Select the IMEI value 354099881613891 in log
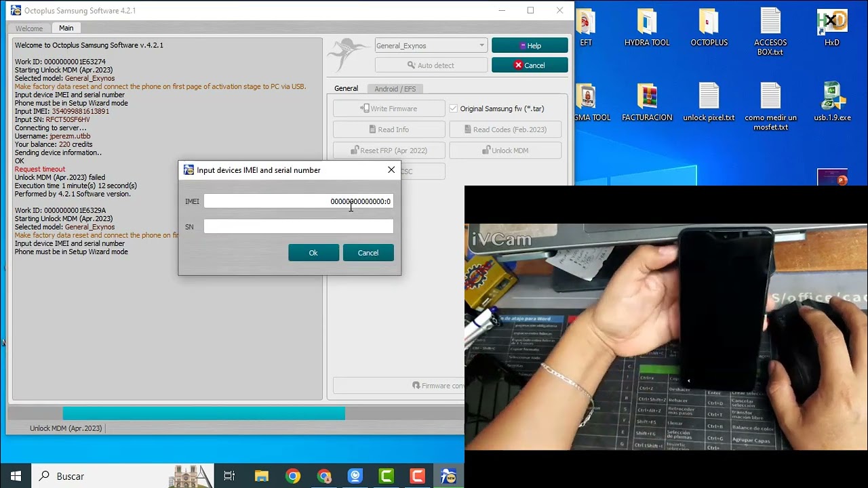The image size is (868, 488). 80,111
